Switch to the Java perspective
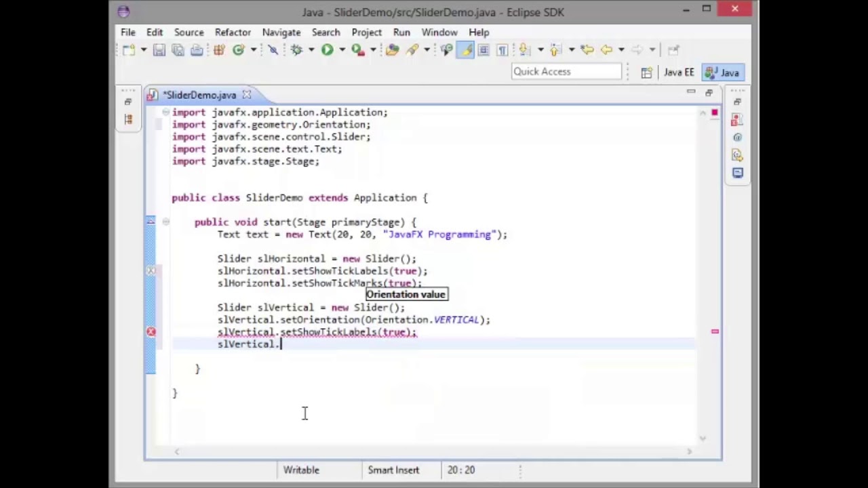This screenshot has width=868, height=488. tap(723, 73)
